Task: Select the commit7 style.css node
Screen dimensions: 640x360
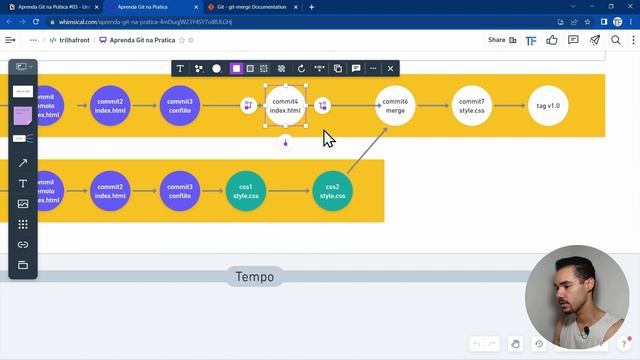Action: click(x=471, y=106)
